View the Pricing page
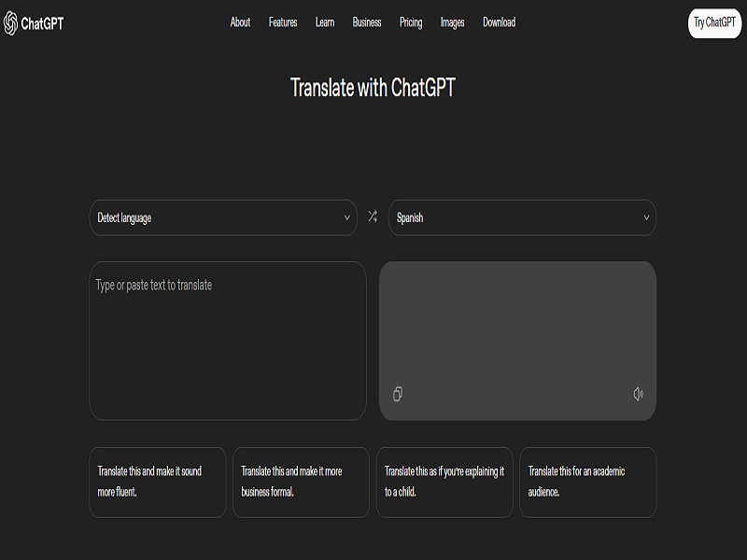 click(x=411, y=21)
